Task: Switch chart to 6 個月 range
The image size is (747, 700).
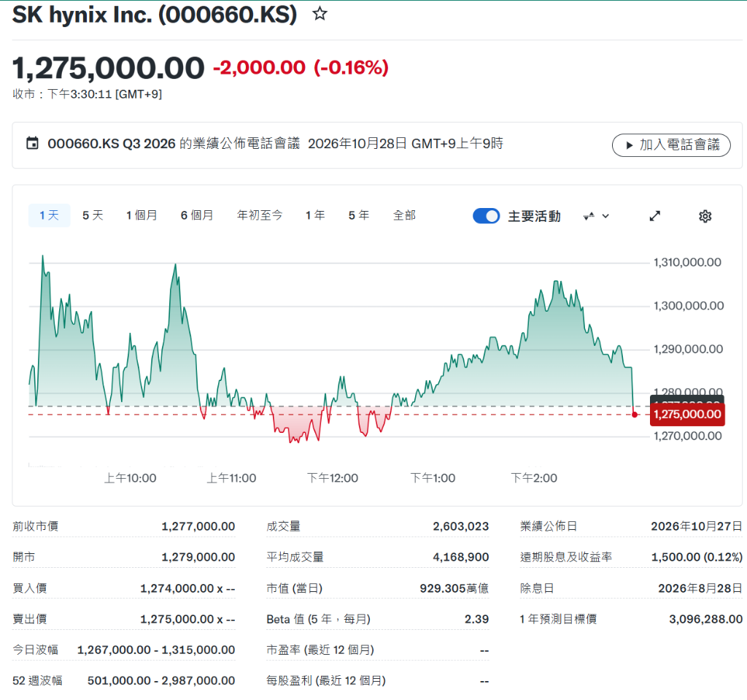Action: coord(197,215)
